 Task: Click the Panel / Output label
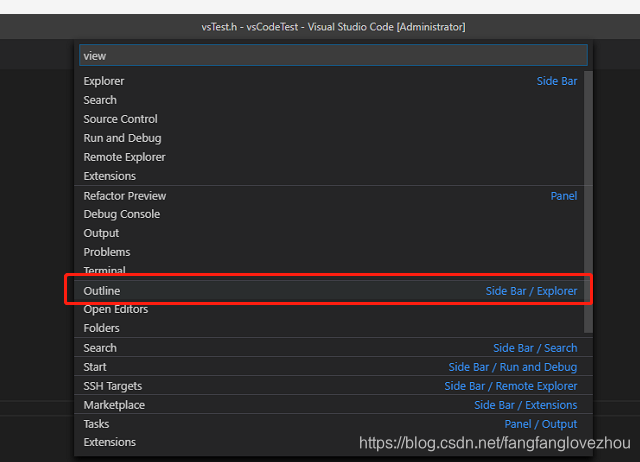click(540, 424)
